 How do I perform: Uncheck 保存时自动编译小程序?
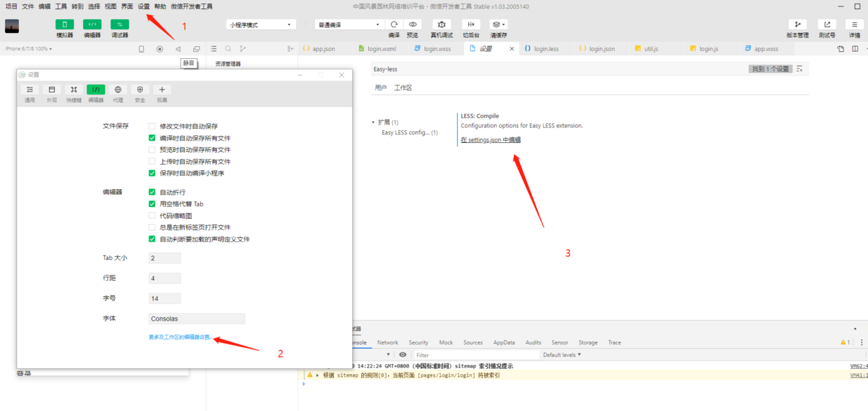point(152,173)
